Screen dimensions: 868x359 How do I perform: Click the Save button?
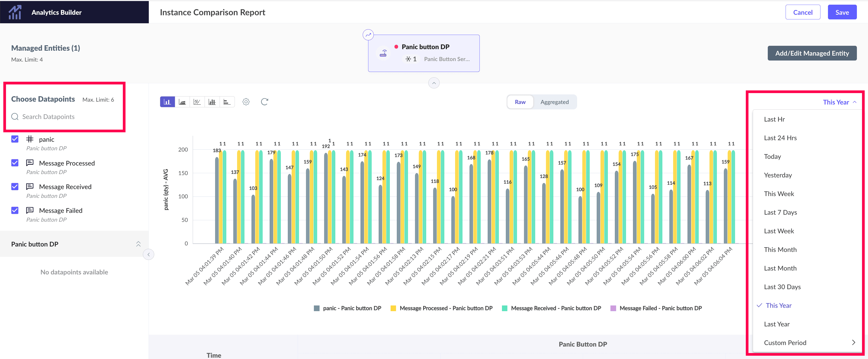[842, 12]
